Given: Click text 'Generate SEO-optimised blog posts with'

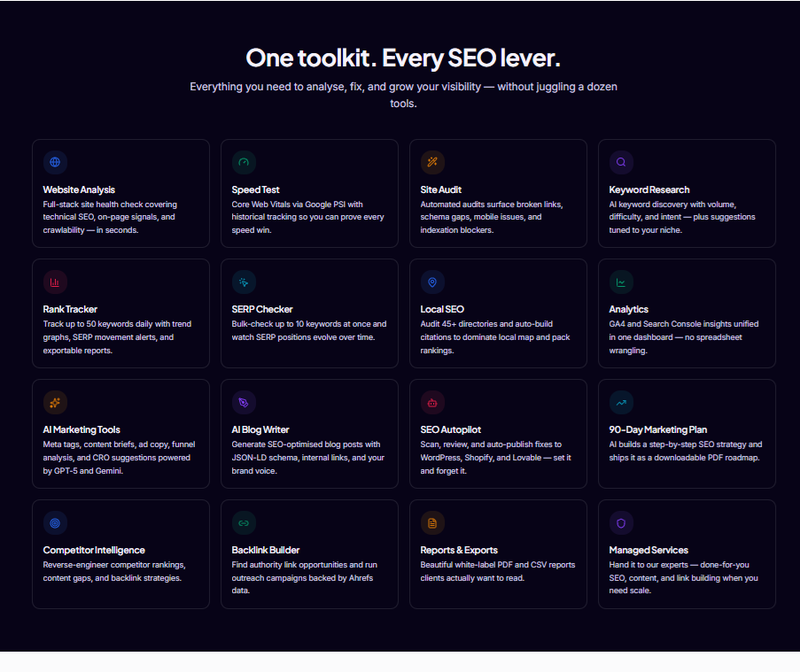Looking at the screenshot, I should [306, 444].
